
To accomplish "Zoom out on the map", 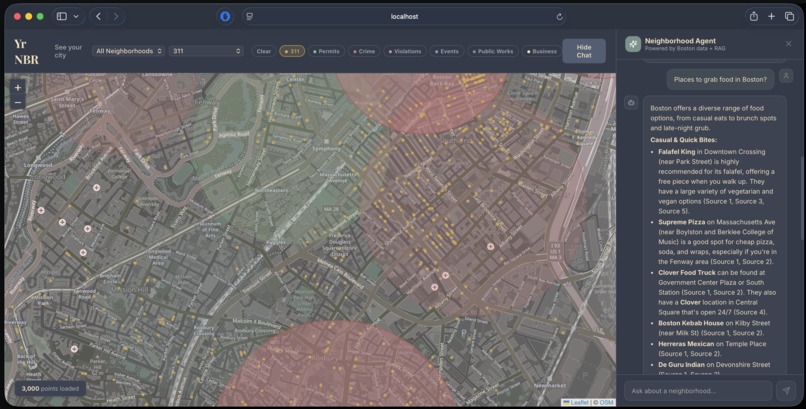I will [18, 102].
